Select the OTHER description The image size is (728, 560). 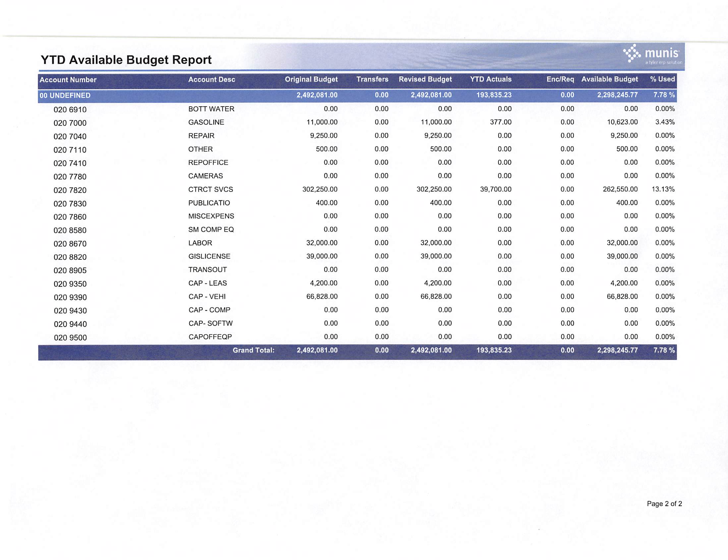click(200, 149)
